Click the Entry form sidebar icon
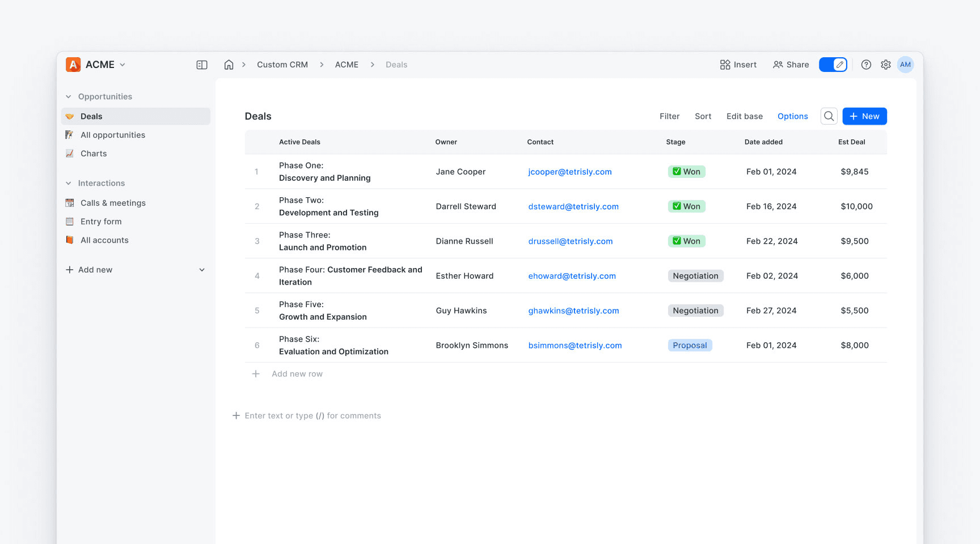This screenshot has width=980, height=544. (70, 222)
